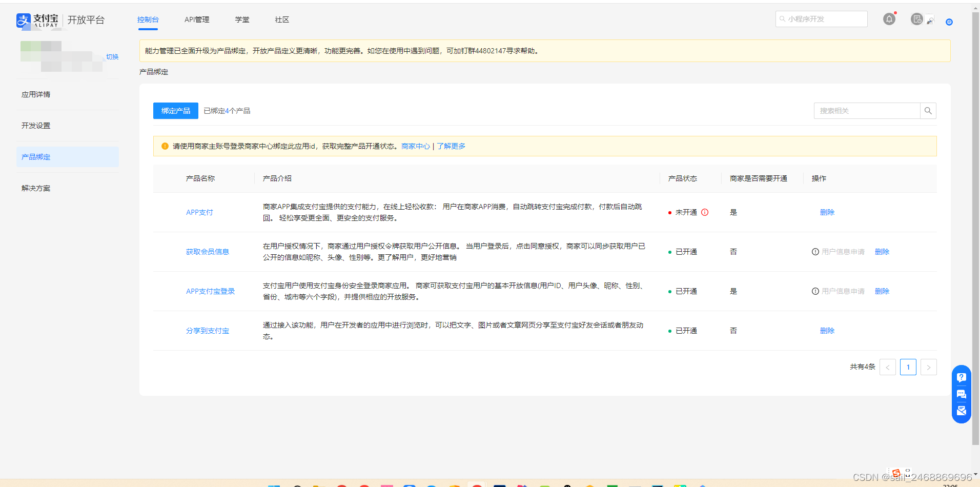Click the 操作 column header
Screen dimensions: 980x487
tap(819, 178)
